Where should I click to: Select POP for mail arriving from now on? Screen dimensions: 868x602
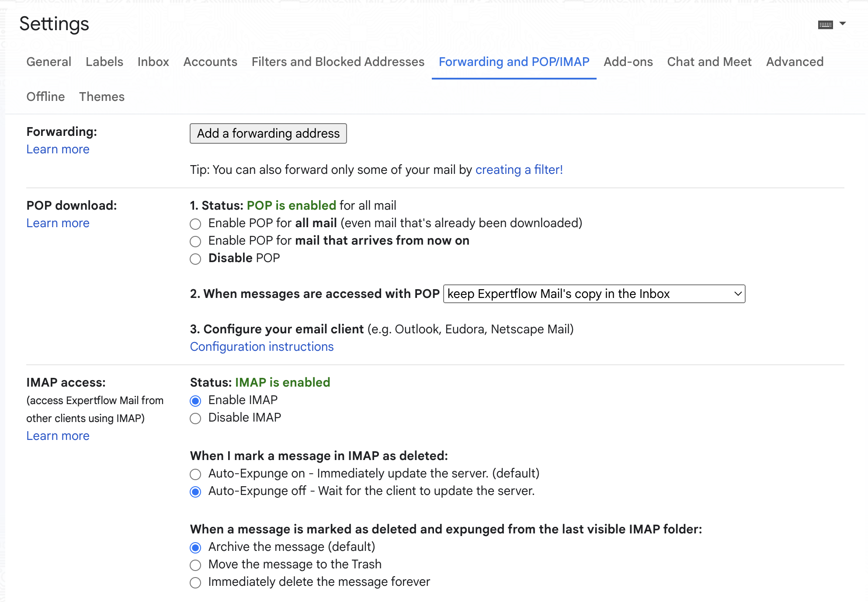(x=195, y=242)
